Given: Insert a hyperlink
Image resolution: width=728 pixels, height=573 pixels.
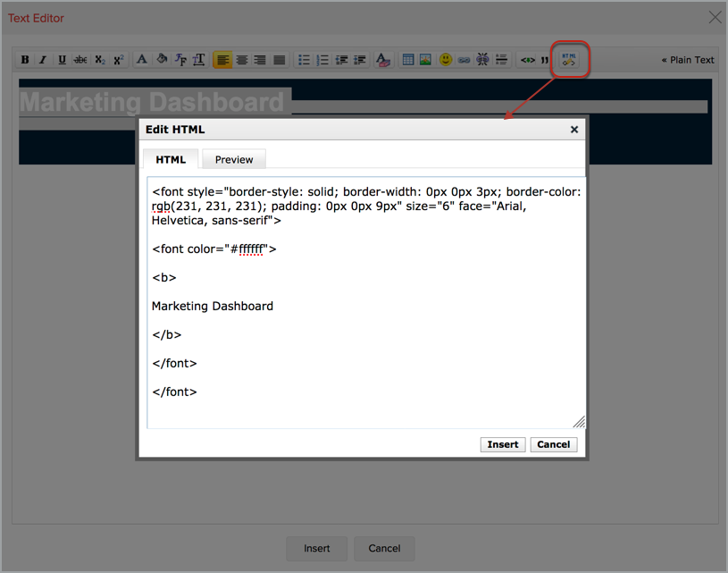Looking at the screenshot, I should pos(464,60).
